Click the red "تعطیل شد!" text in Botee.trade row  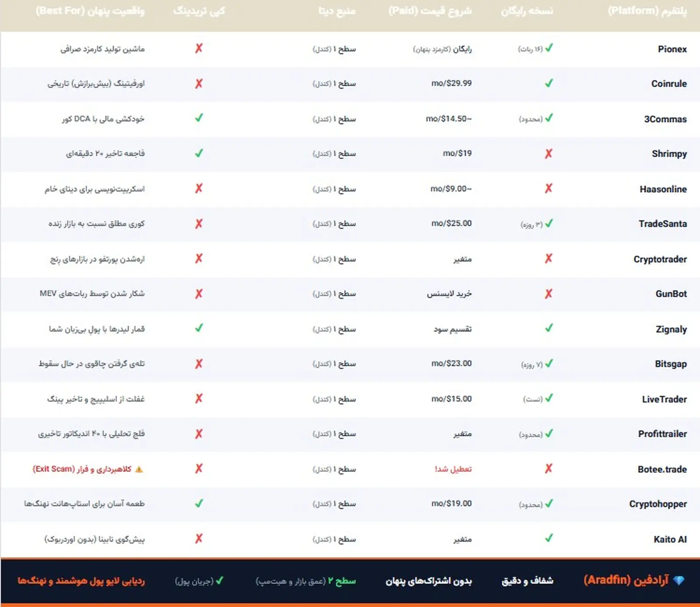coord(453,469)
